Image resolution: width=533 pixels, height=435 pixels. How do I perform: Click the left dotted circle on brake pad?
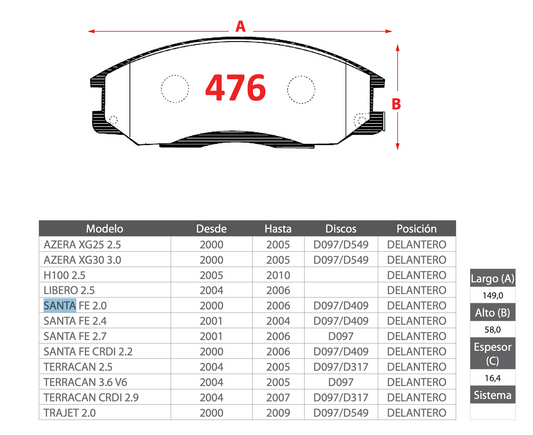click(175, 89)
